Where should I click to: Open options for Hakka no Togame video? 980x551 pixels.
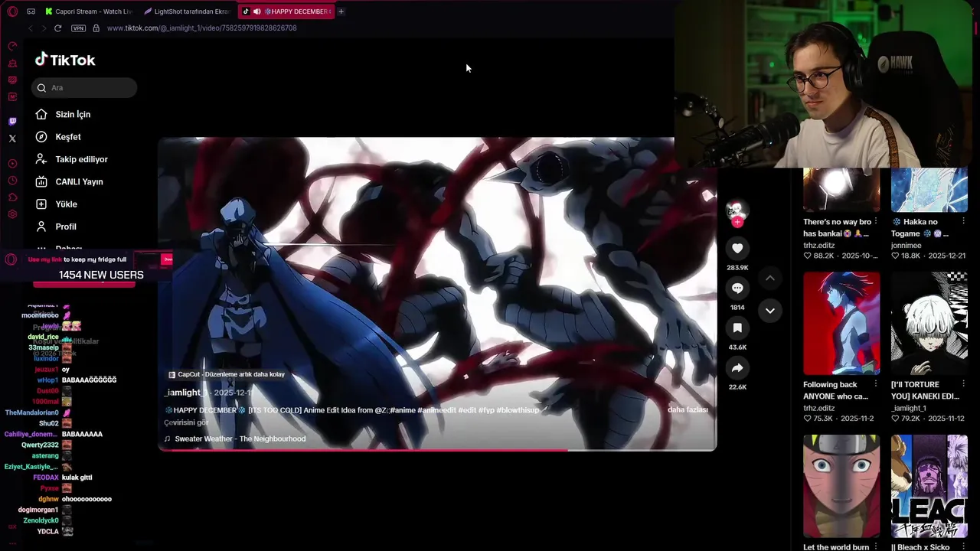click(963, 222)
